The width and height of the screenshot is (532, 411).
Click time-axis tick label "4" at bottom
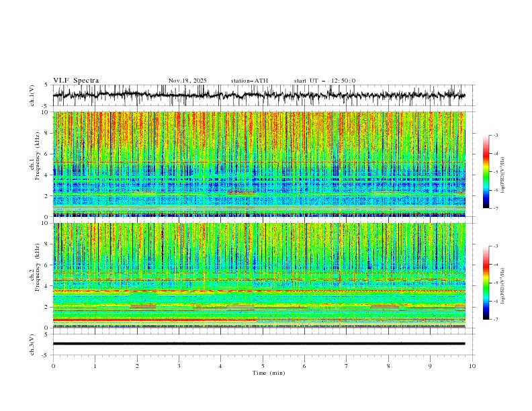221,366
